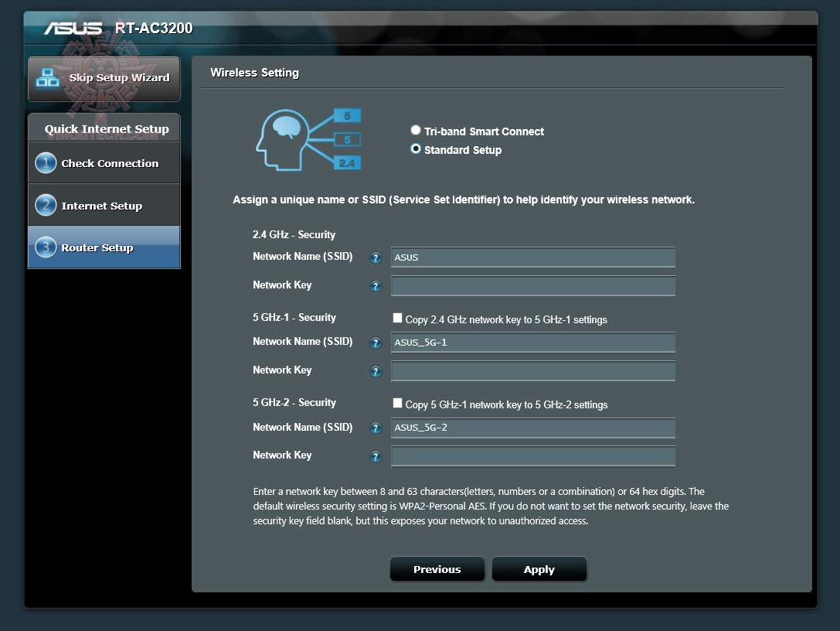The height and width of the screenshot is (631, 840).
Task: Click the ASUS logo in the header
Action: 75,27
